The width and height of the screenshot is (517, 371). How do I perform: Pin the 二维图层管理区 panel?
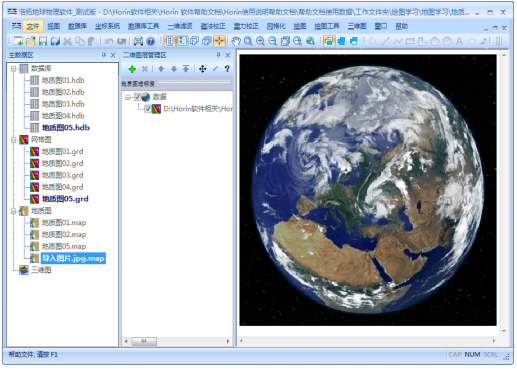[219, 55]
